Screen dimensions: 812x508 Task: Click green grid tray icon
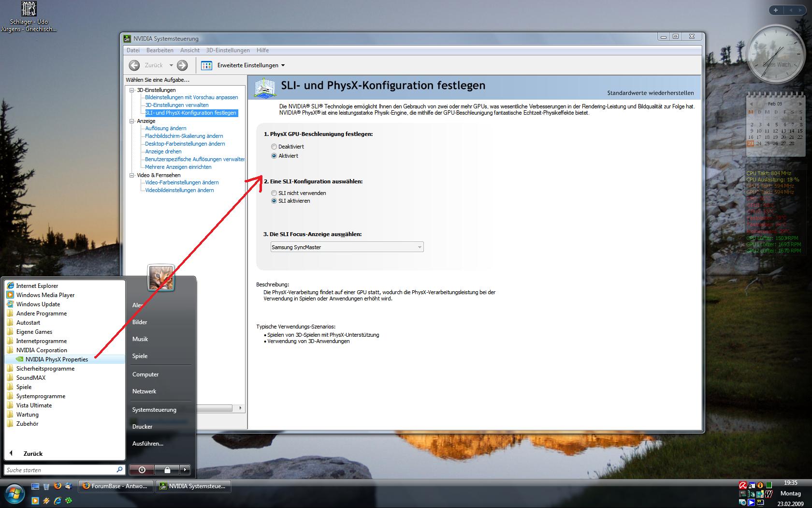[x=769, y=485]
